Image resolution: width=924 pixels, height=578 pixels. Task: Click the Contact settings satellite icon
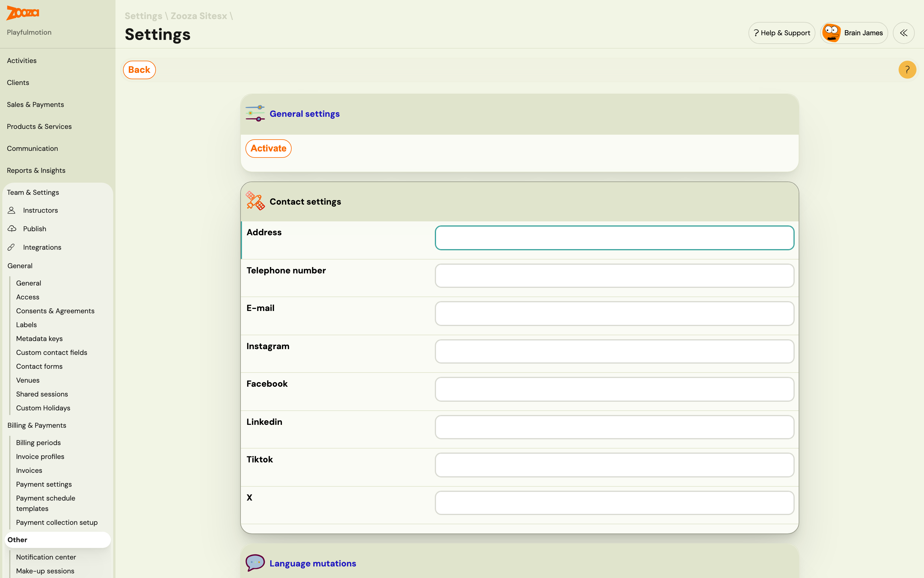[255, 201]
